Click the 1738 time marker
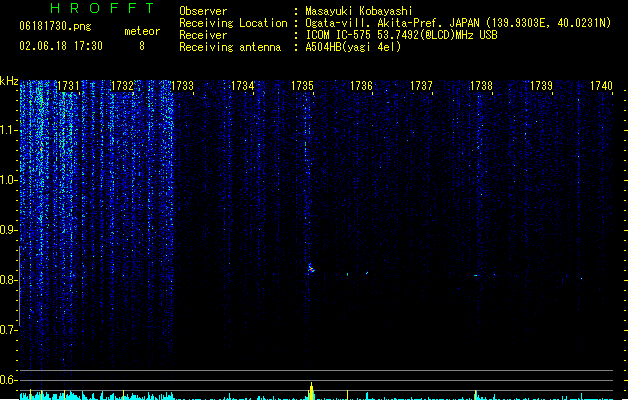The width and height of the screenshot is (629, 400). 481,86
